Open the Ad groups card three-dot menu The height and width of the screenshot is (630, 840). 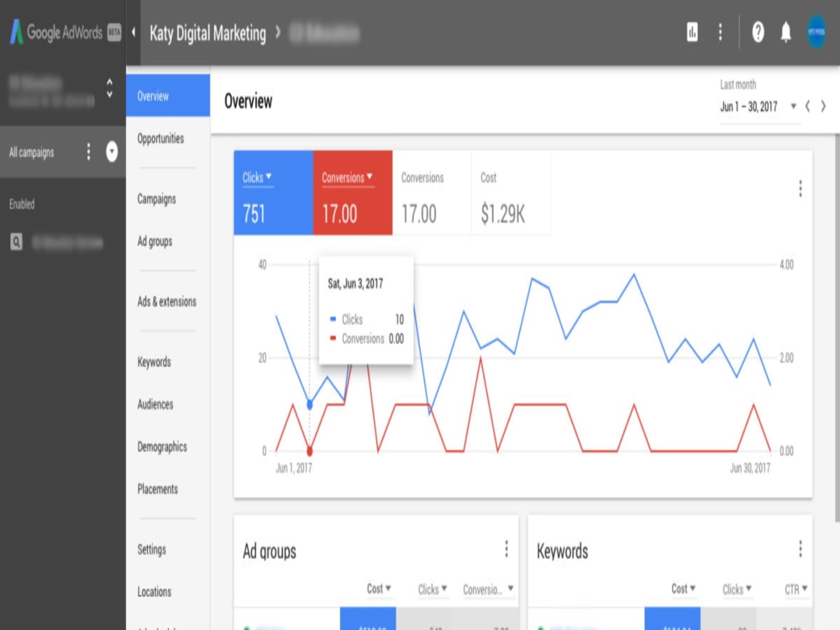(x=507, y=549)
